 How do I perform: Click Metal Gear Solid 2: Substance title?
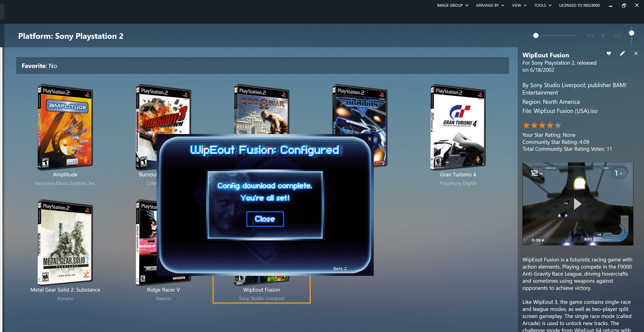pyautogui.click(x=65, y=290)
